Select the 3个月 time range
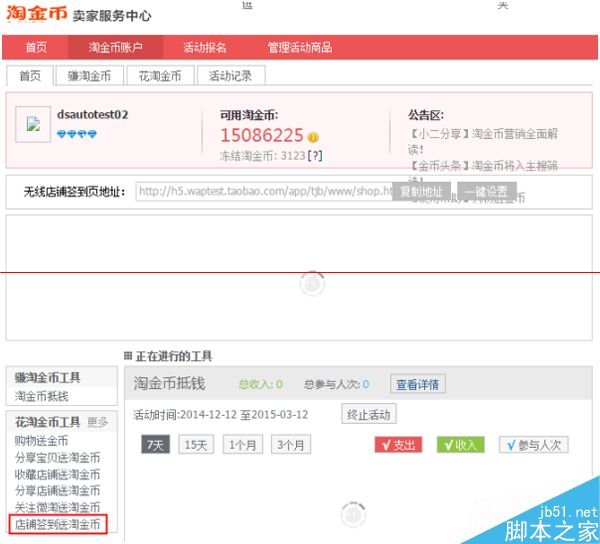600x544 pixels. pos(291,445)
